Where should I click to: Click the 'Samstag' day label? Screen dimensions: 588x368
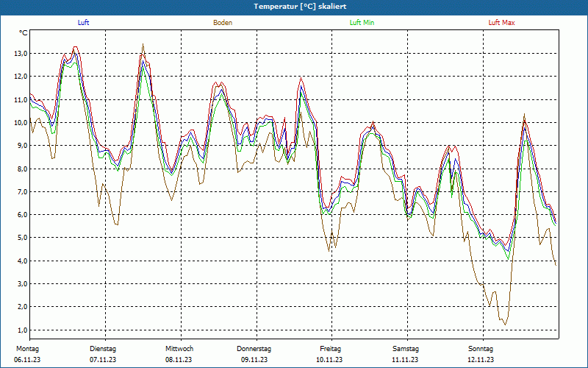406,349
